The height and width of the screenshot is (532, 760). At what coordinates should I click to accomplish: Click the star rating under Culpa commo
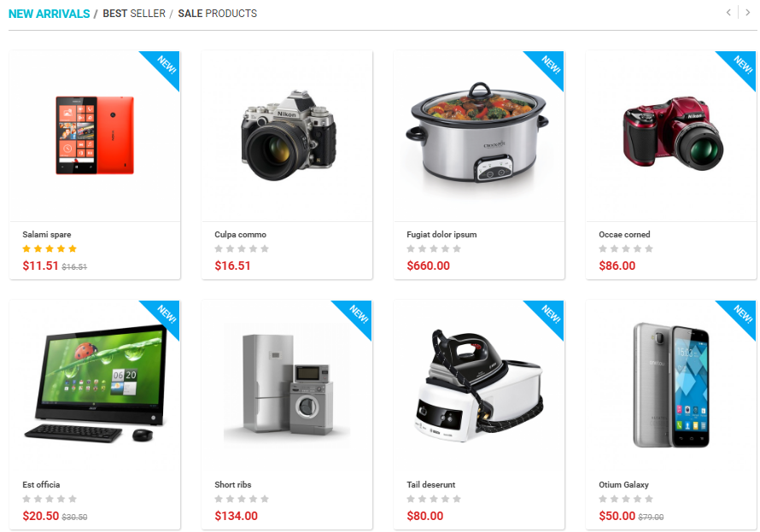coord(242,249)
